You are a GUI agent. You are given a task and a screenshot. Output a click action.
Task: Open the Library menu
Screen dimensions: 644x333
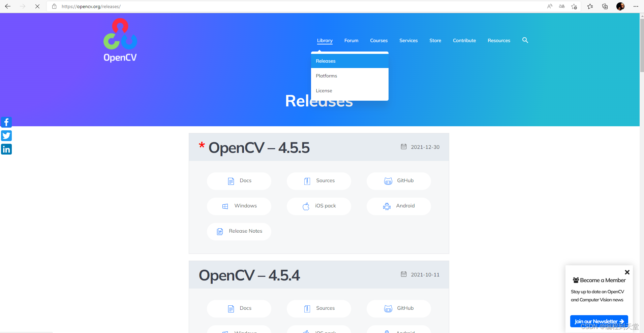point(325,40)
